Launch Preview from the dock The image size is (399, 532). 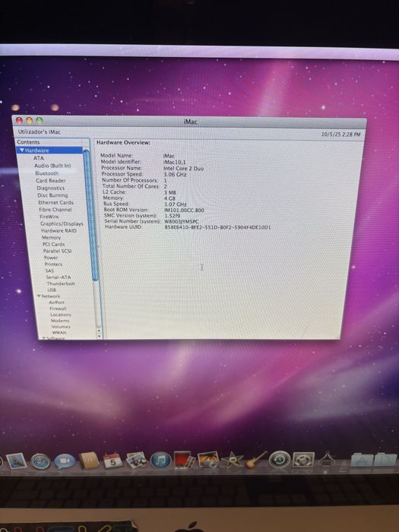pos(136,460)
